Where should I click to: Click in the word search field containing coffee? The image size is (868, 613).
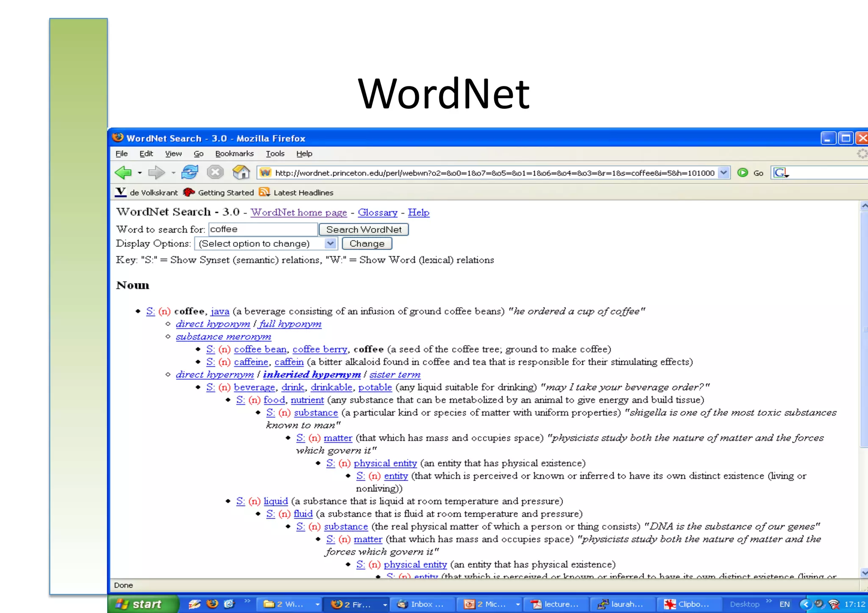coord(263,229)
